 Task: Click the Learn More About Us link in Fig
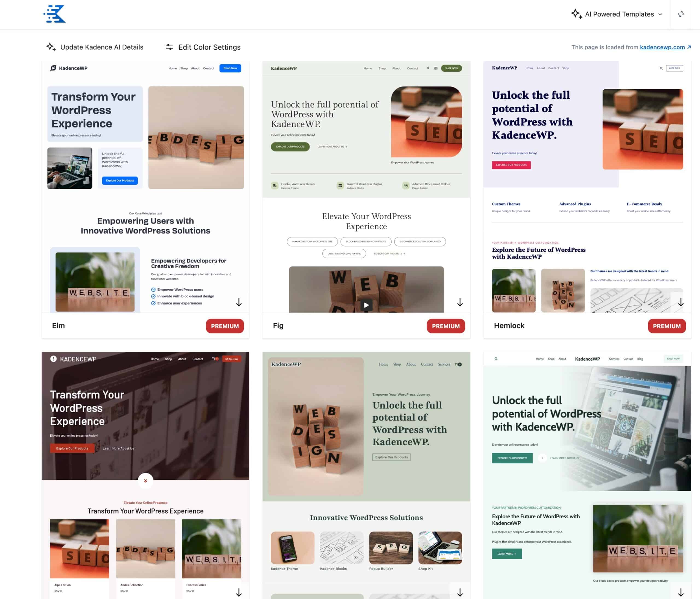332,147
